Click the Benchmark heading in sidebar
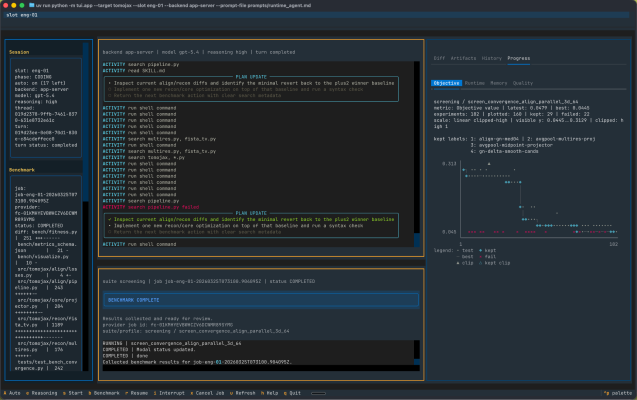The image size is (637, 400). pos(22,170)
